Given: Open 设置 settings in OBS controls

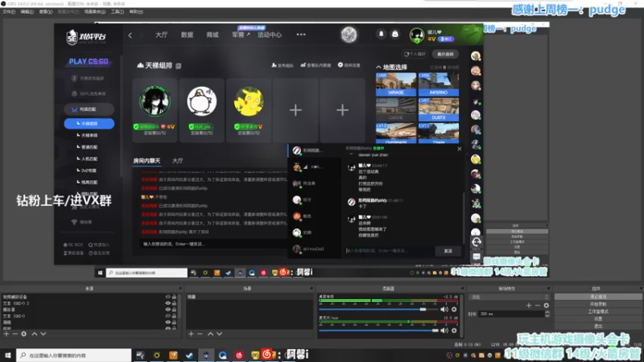Looking at the screenshot, I should coord(598,319).
